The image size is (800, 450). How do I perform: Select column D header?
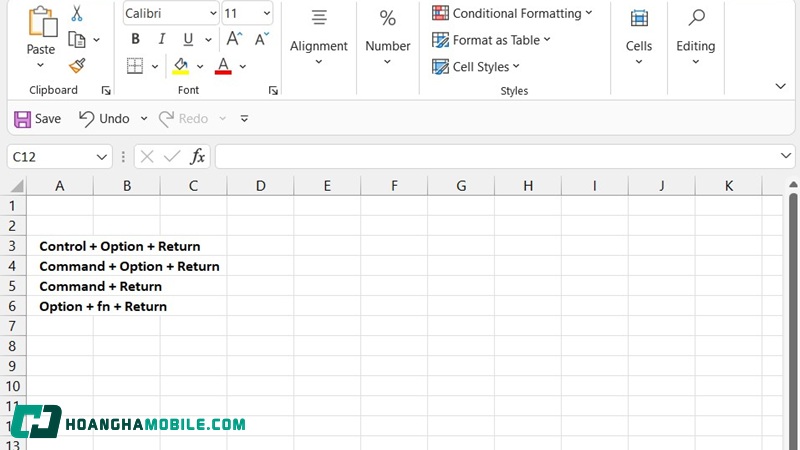(x=260, y=186)
